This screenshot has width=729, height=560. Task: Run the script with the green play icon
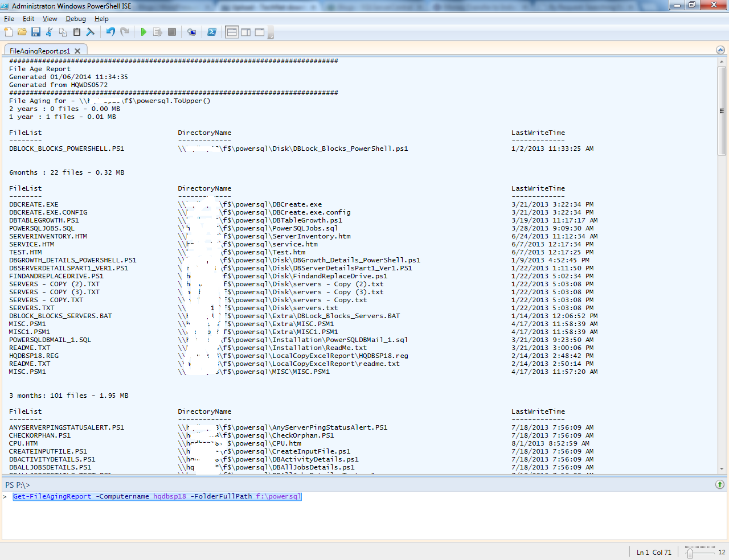[x=144, y=32]
